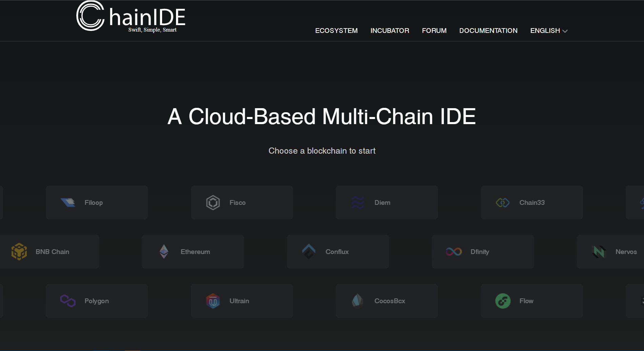
Task: Open the Forum link
Action: coord(434,31)
